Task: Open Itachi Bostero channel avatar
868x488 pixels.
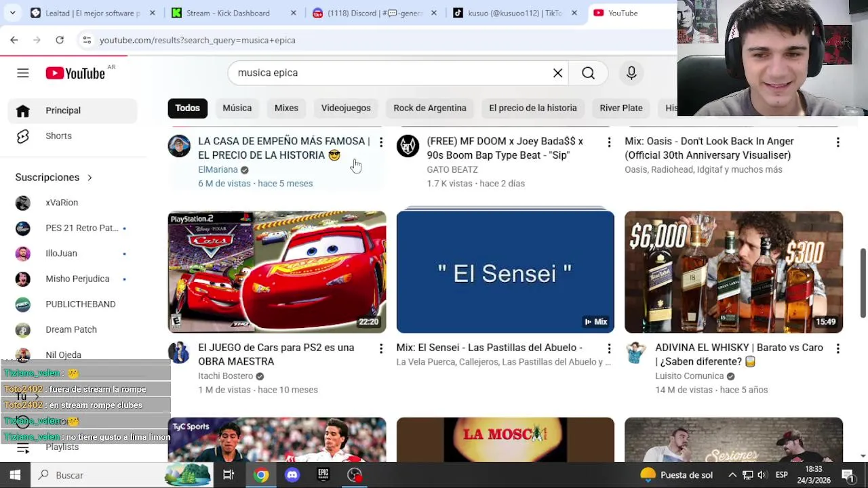Action: 179,352
